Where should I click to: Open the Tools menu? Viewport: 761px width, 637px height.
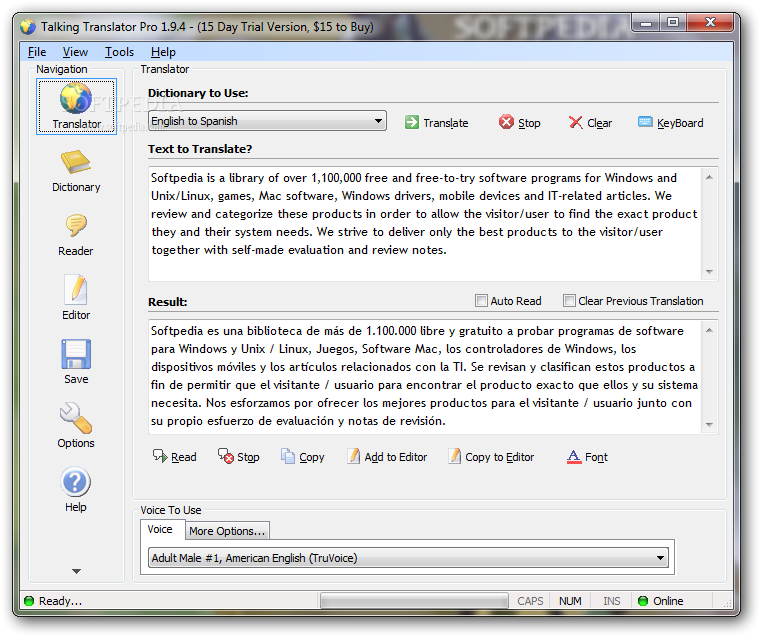[119, 52]
